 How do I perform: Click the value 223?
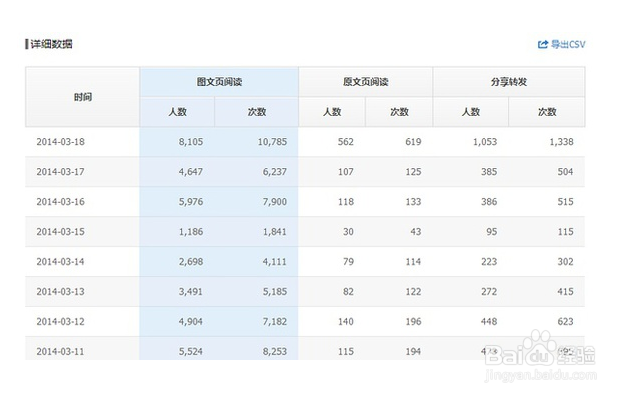click(x=489, y=262)
